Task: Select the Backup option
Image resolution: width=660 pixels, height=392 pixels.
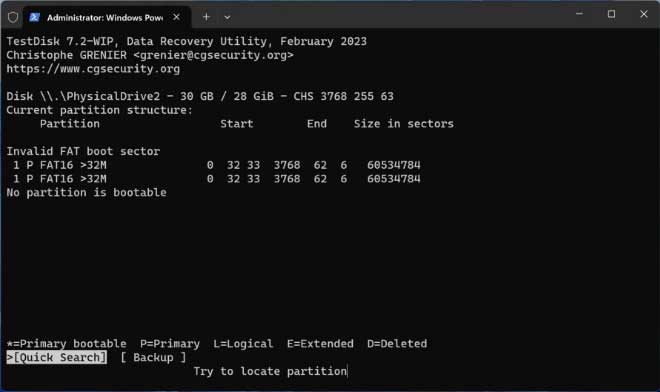Action: (x=153, y=357)
